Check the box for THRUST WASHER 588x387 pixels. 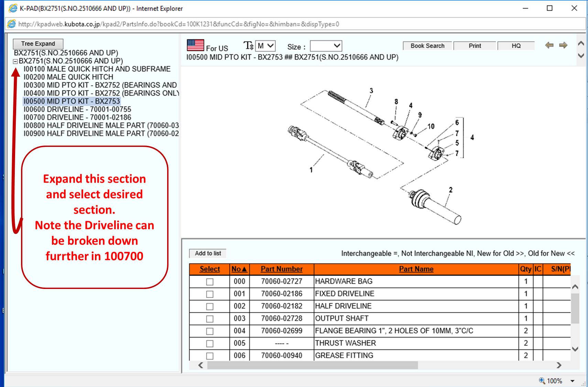pyautogui.click(x=210, y=344)
